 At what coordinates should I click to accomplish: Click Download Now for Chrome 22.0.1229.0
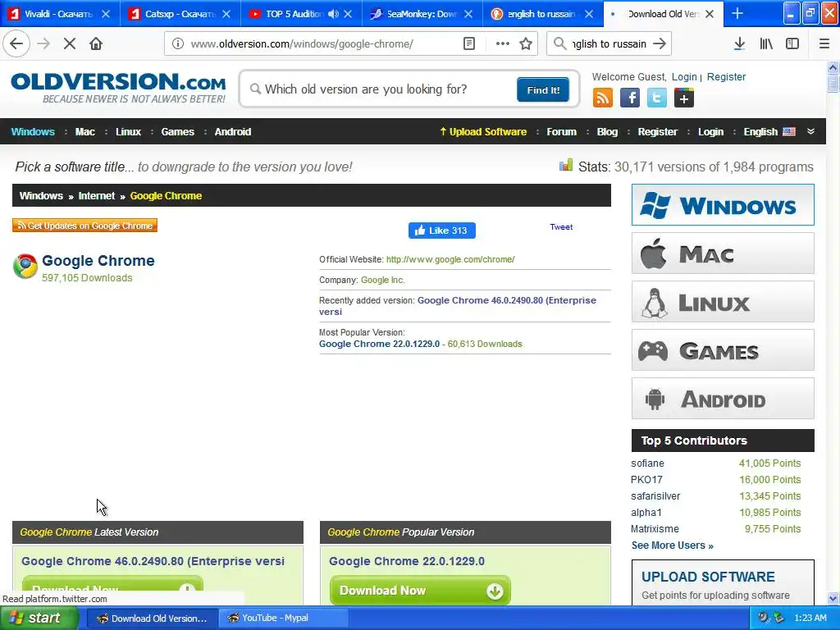click(420, 591)
